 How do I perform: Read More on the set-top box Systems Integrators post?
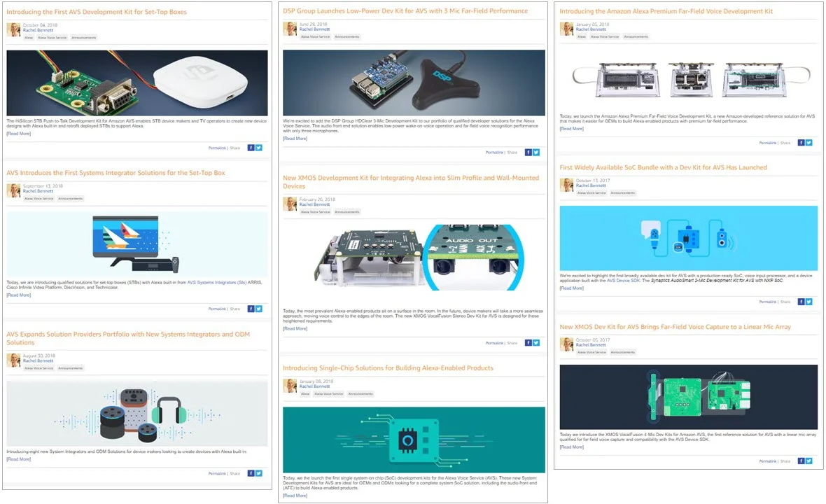click(x=18, y=295)
